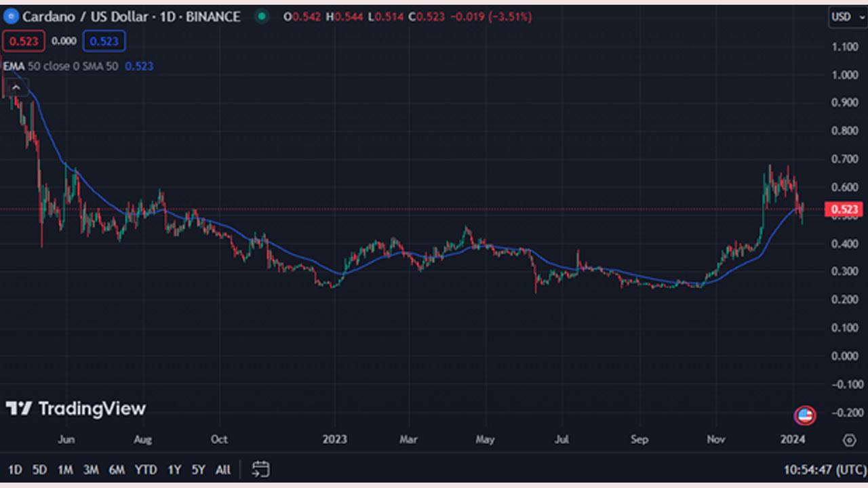Select the YTD time range
Screen dimensions: 868x488
click(x=146, y=469)
